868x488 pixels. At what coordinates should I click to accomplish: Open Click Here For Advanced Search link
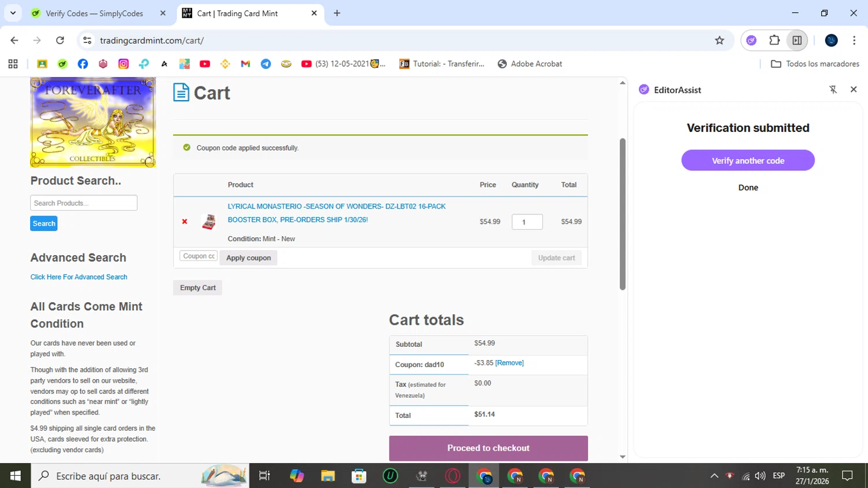point(79,277)
